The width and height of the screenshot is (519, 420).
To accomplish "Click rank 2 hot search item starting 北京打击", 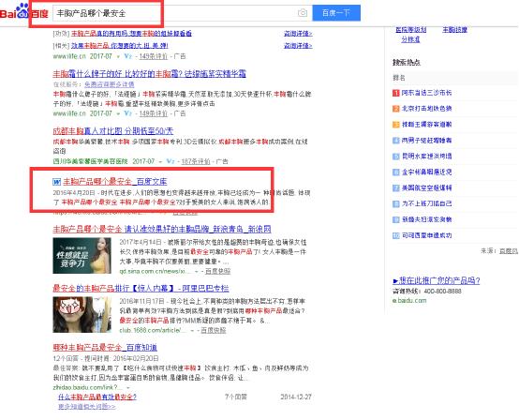I will point(426,109).
